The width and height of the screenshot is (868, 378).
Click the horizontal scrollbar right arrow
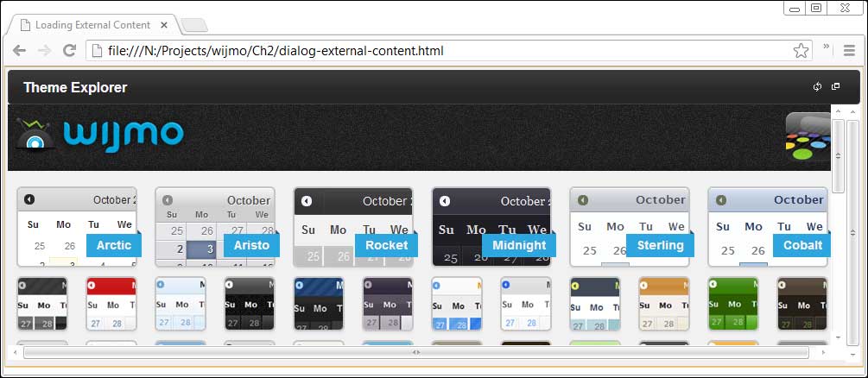(x=824, y=352)
